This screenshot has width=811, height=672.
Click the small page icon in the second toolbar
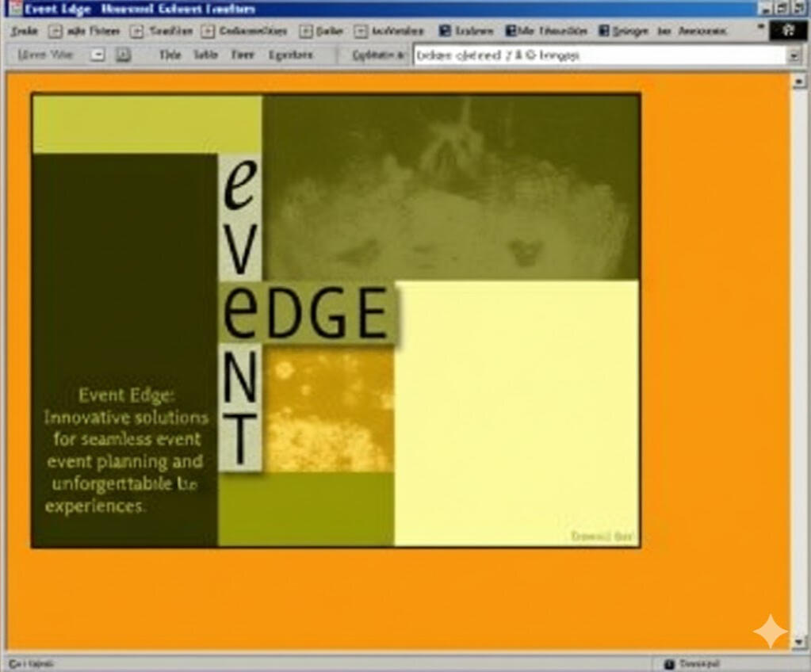click(123, 55)
